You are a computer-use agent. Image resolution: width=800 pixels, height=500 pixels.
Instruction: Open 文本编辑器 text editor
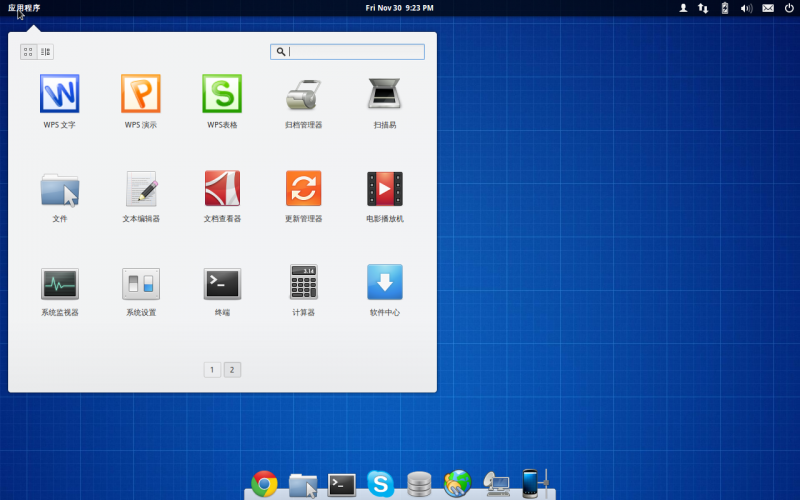(x=141, y=189)
